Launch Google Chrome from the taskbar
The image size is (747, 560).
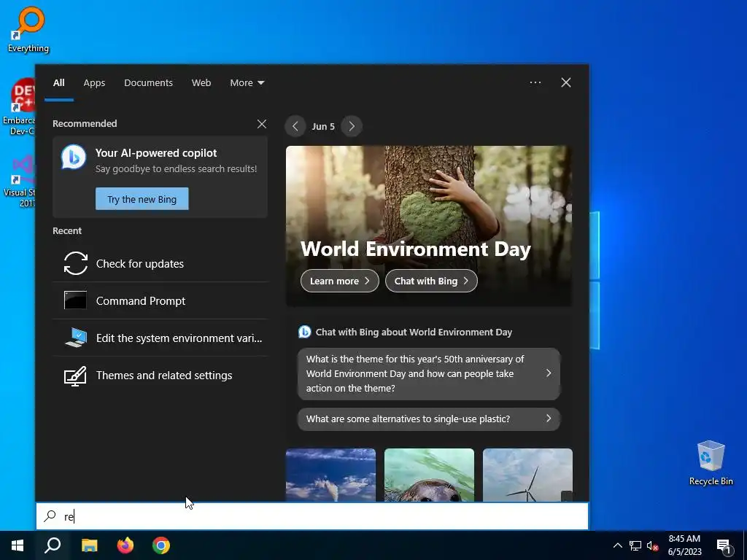161,545
